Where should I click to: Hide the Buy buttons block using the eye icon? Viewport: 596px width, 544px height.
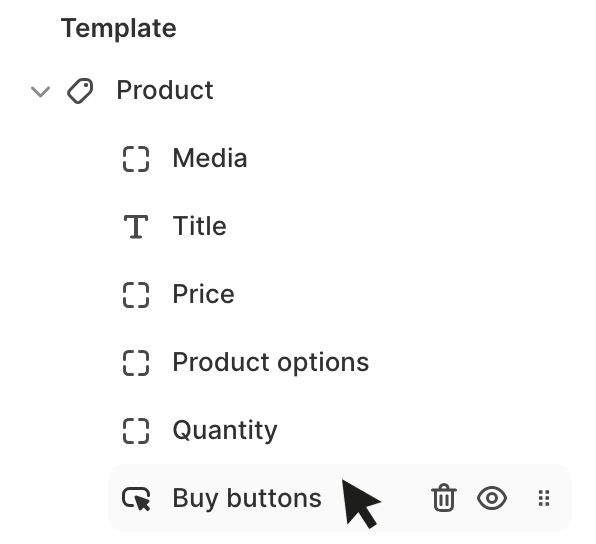coord(491,498)
